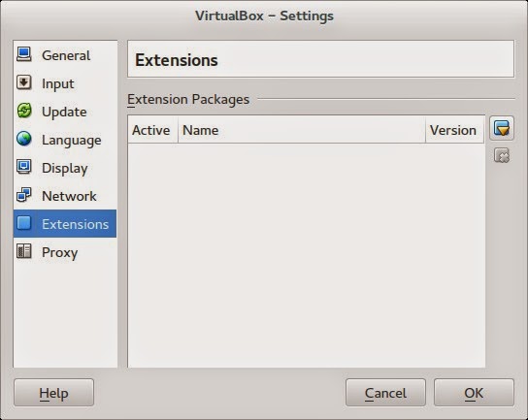
Task: Select the Input arrow icon
Action: (24, 82)
